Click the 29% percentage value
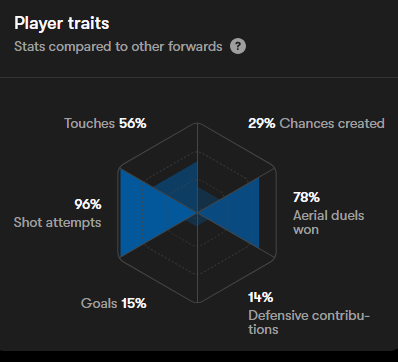398x362 pixels. [x=262, y=123]
